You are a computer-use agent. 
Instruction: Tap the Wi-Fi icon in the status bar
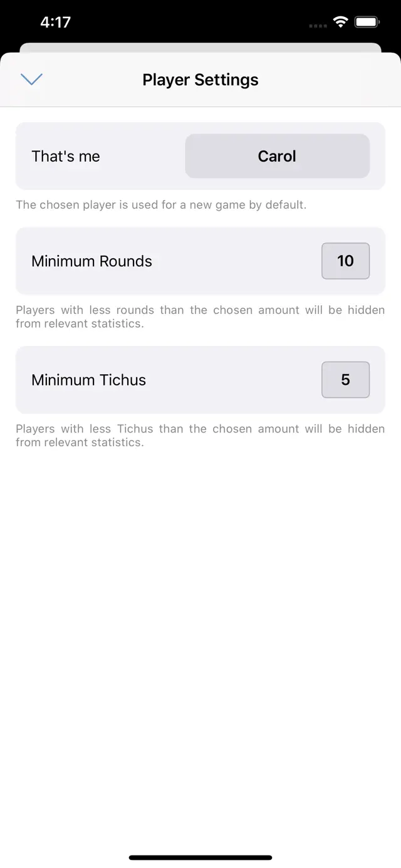click(340, 22)
